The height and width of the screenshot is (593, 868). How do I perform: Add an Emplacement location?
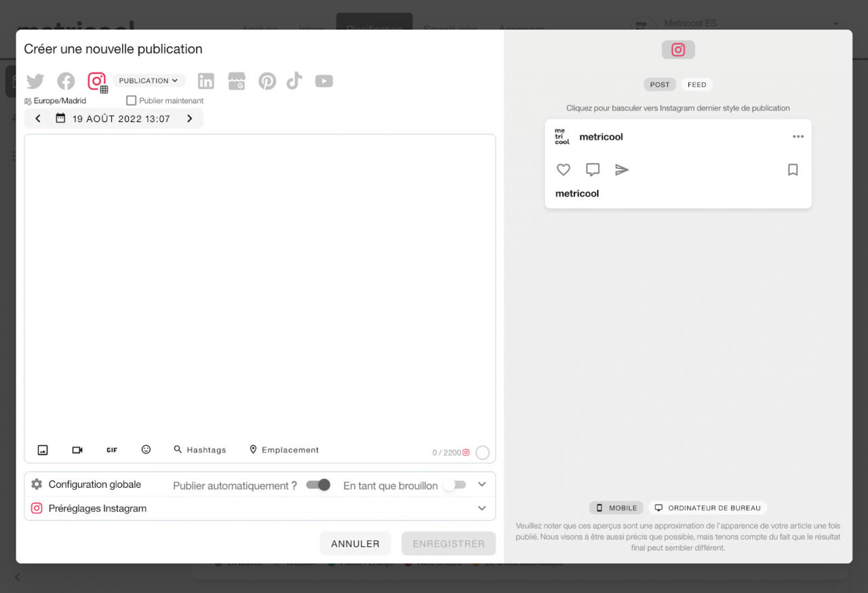[284, 450]
